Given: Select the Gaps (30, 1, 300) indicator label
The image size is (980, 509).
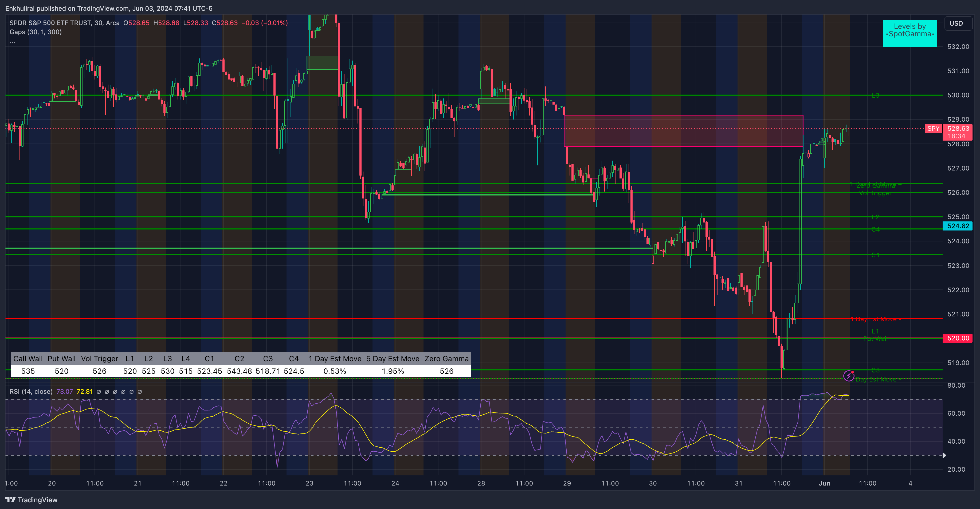Looking at the screenshot, I should (35, 32).
